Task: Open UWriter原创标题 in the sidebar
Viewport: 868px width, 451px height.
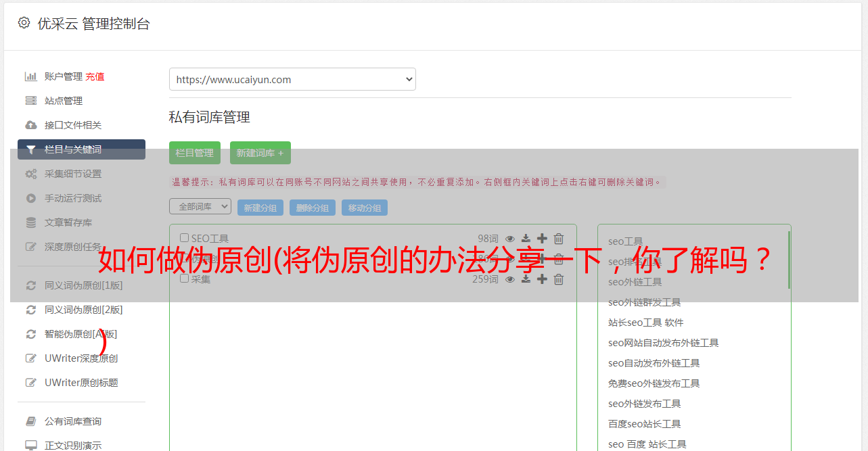Action: [81, 383]
